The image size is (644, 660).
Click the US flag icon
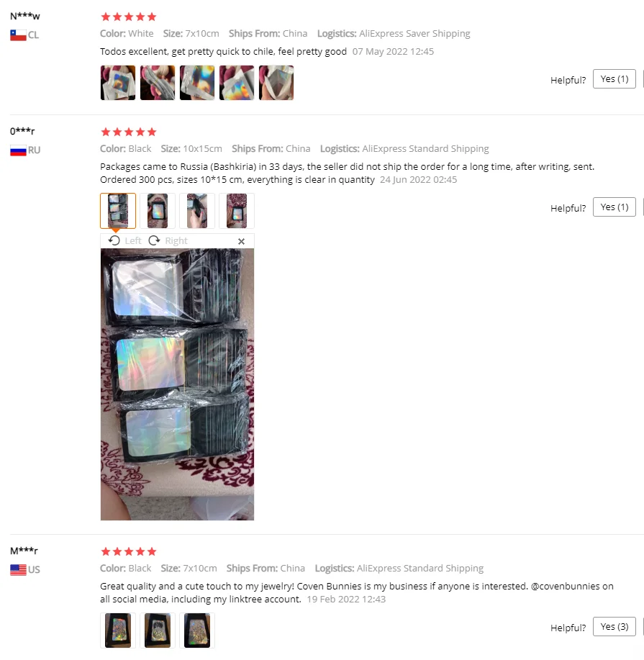pyautogui.click(x=18, y=570)
